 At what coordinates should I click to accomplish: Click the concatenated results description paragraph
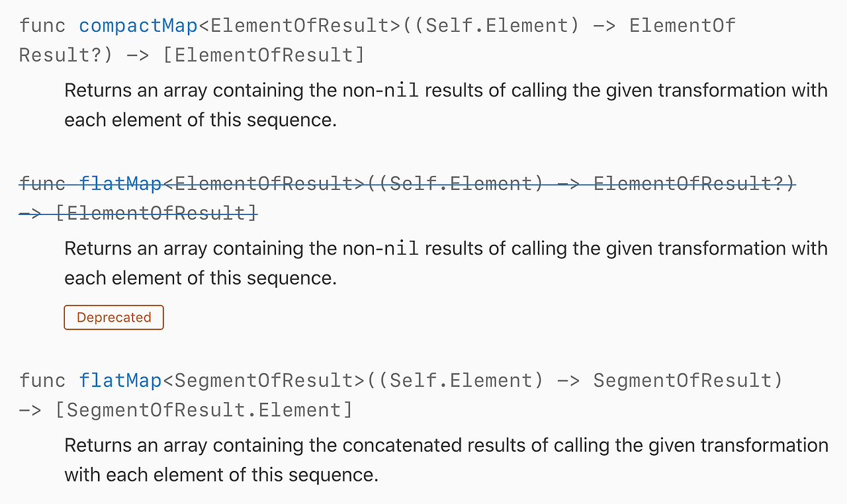pos(445,460)
